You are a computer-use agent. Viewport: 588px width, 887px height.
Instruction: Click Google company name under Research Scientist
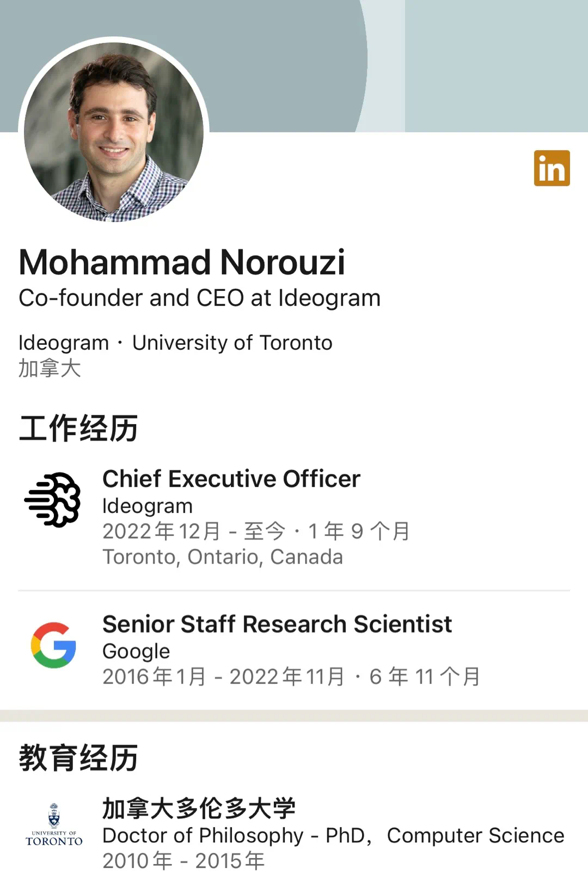136,651
